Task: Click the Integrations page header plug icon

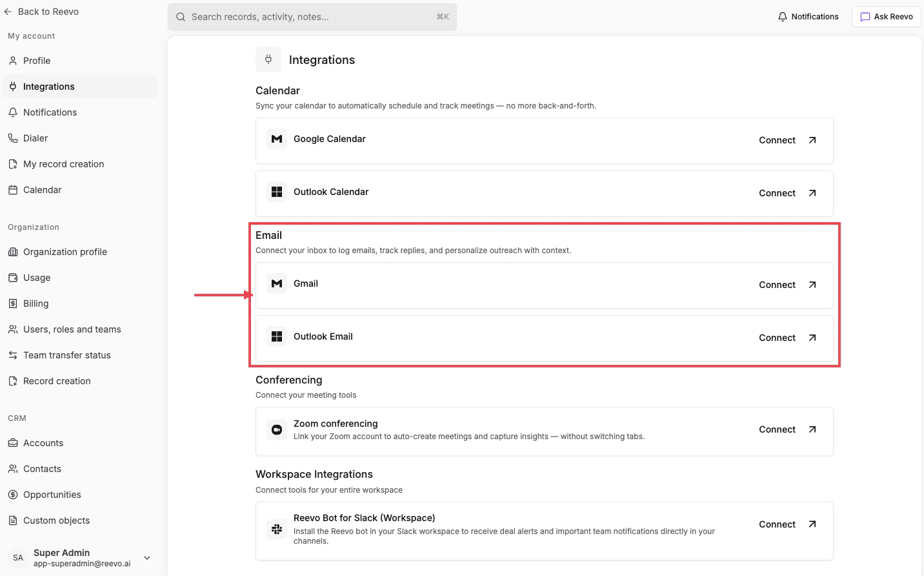Action: point(268,59)
